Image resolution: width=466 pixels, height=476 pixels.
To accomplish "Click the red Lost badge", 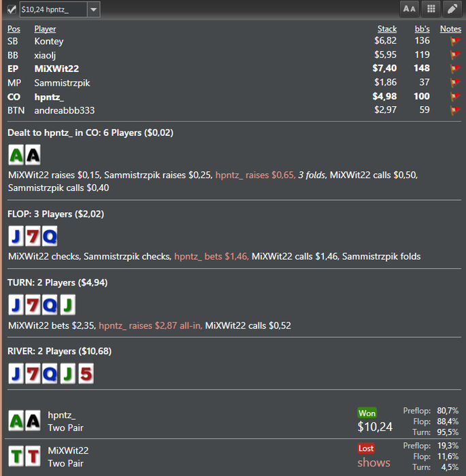I will coord(366,448).
